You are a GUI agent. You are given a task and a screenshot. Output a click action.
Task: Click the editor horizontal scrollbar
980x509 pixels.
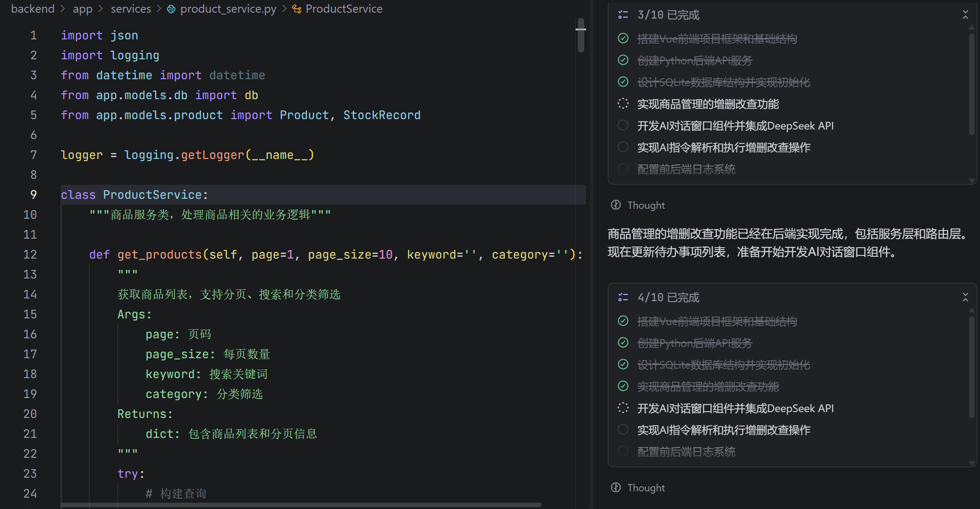click(301, 504)
